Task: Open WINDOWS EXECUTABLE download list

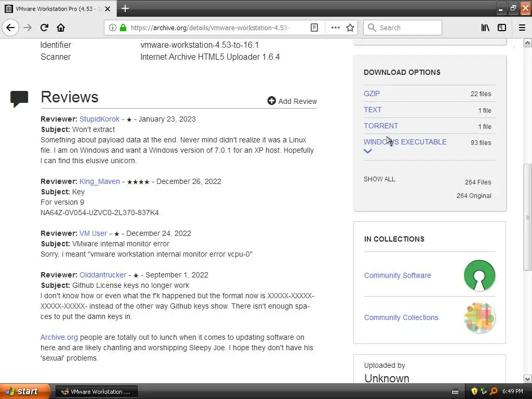Action: tap(405, 142)
